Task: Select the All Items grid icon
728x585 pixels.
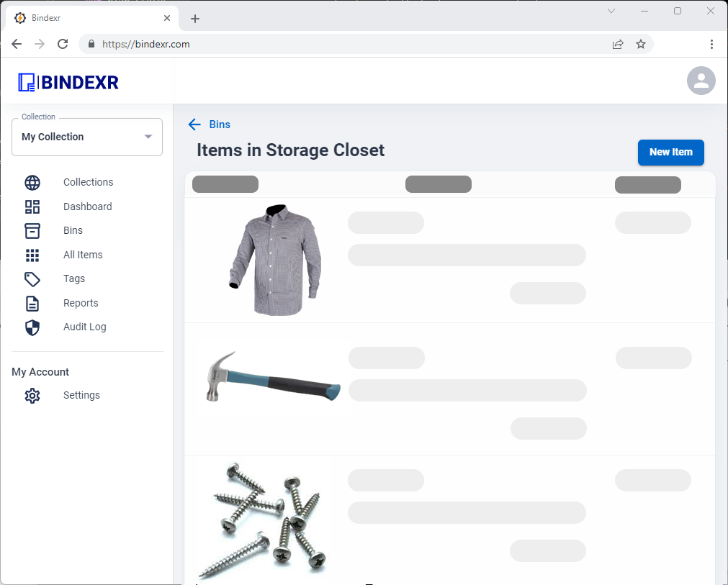Action: tap(32, 255)
